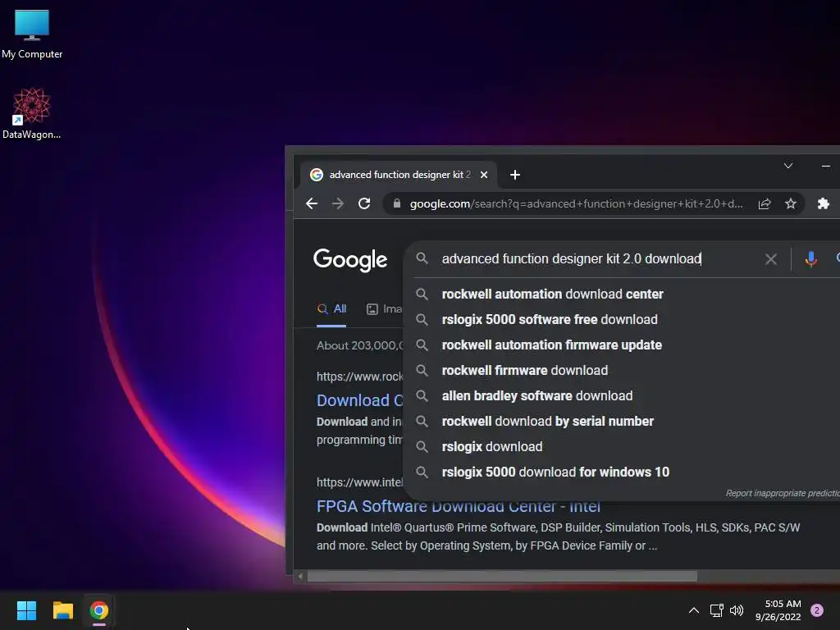The image size is (840, 630).
Task: Expand the Chrome tab search chevron
Action: [788, 166]
